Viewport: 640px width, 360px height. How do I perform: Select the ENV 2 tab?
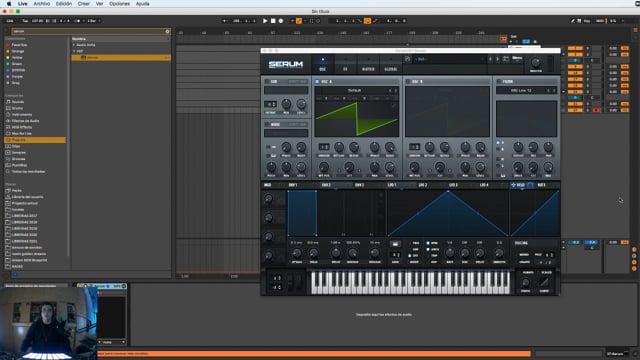pyautogui.click(x=326, y=185)
